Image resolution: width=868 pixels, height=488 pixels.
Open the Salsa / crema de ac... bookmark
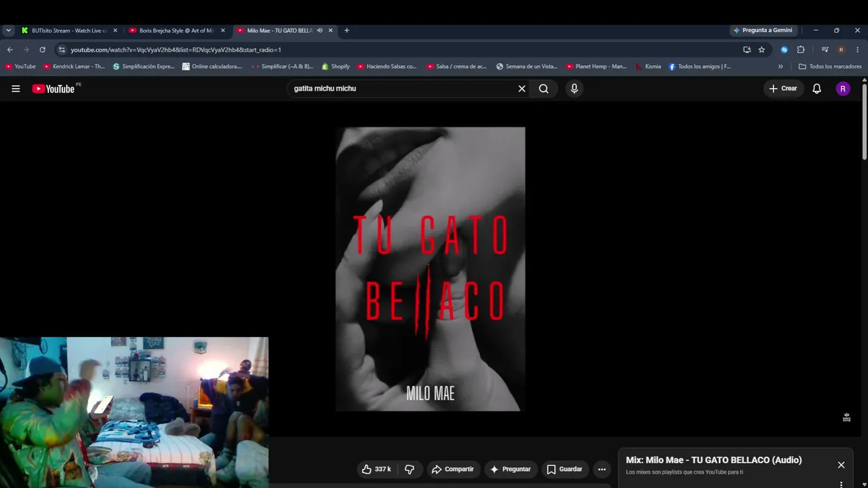[x=457, y=66]
